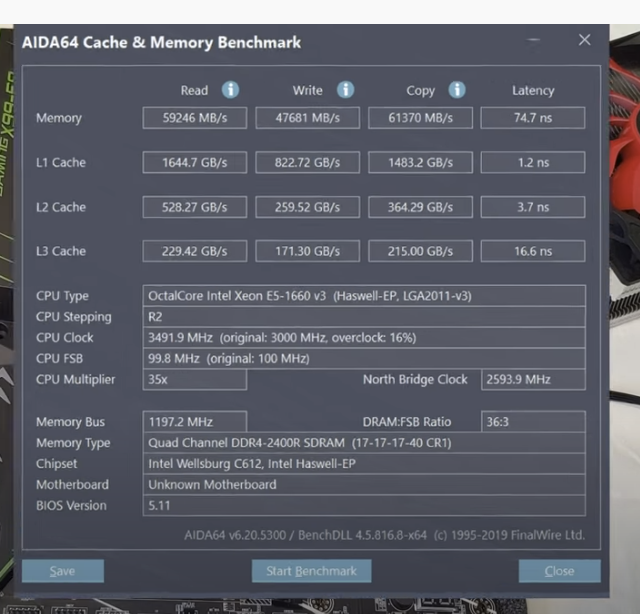Select L3 Cache latency 16.6 ns

[x=533, y=251]
